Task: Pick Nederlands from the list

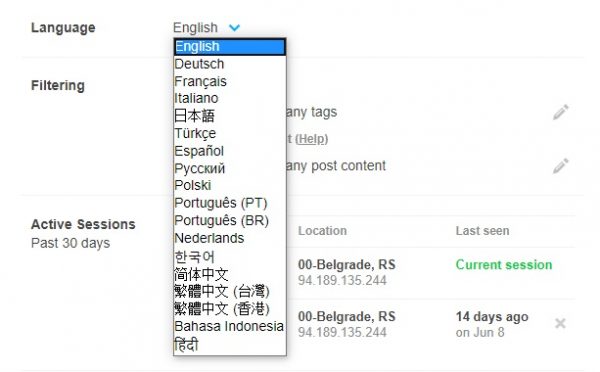Action: click(230, 238)
